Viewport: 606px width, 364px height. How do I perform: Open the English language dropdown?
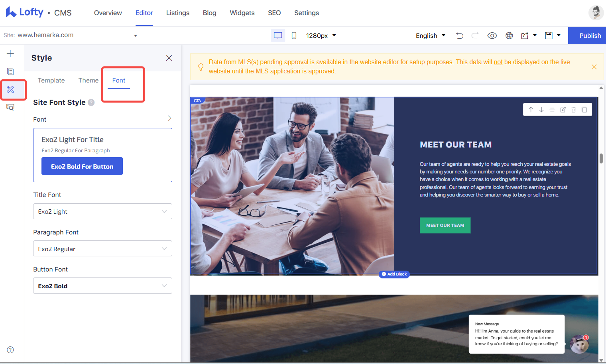[x=430, y=35]
